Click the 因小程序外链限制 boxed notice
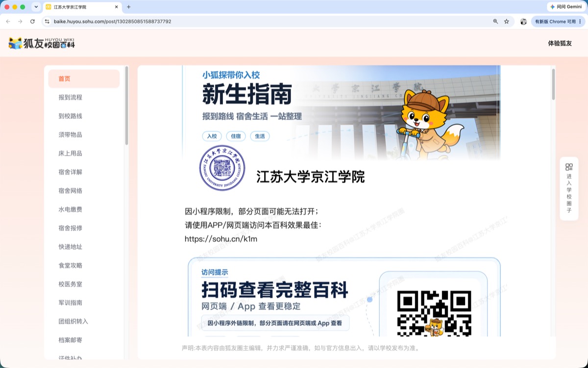Viewport: 588px width, 368px height. pyautogui.click(x=275, y=323)
